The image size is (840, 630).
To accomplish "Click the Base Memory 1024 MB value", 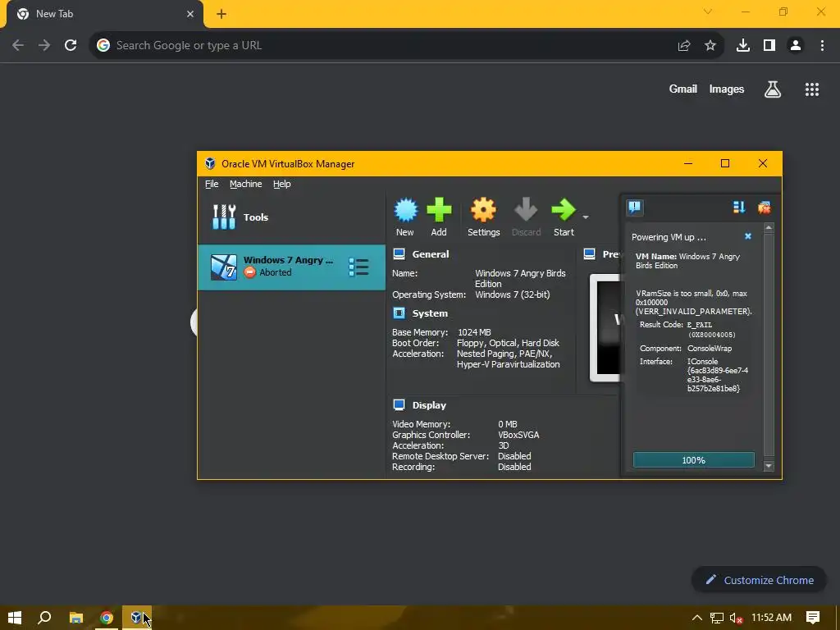I will [x=474, y=332].
